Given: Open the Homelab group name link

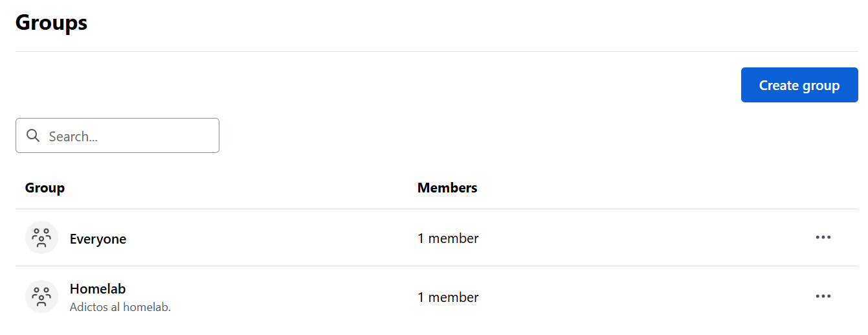Looking at the screenshot, I should (x=98, y=289).
